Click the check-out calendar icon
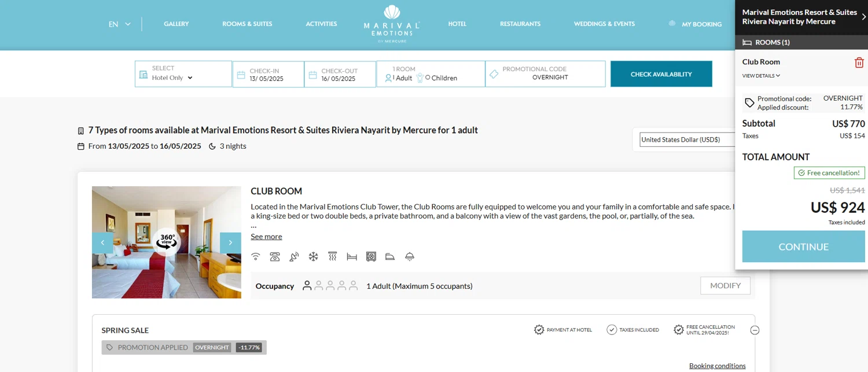The image size is (868, 372). tap(313, 75)
